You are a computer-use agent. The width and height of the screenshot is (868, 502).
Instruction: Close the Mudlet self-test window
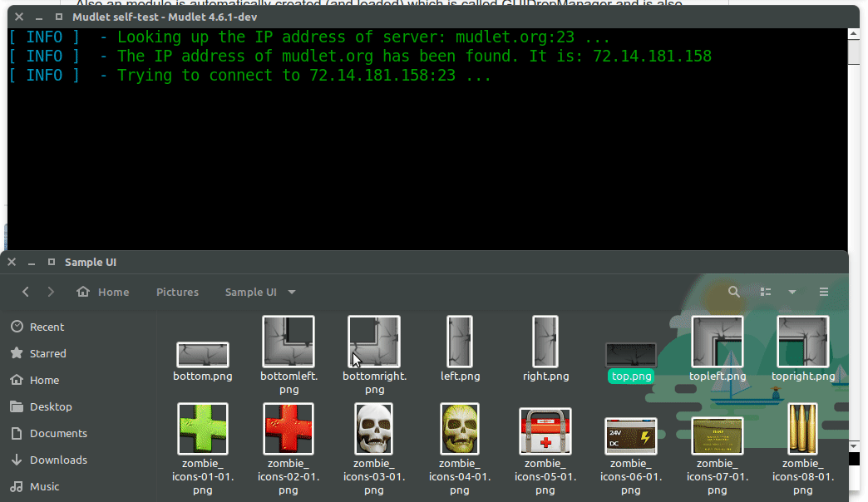coord(19,17)
